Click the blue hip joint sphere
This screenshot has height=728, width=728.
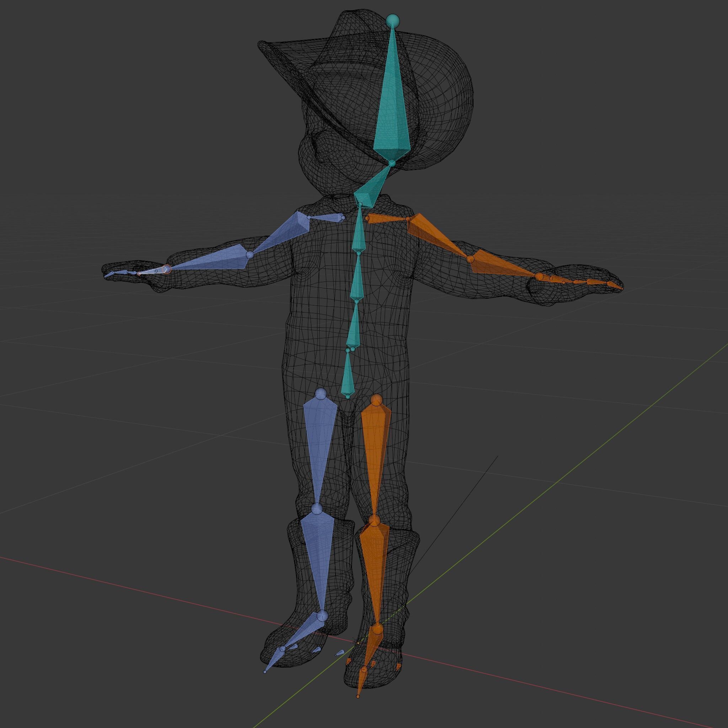click(321, 394)
